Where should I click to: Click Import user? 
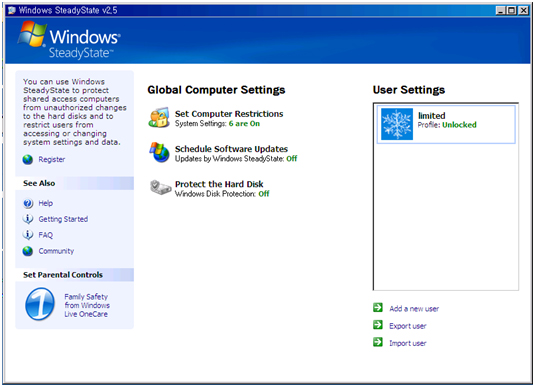click(408, 343)
